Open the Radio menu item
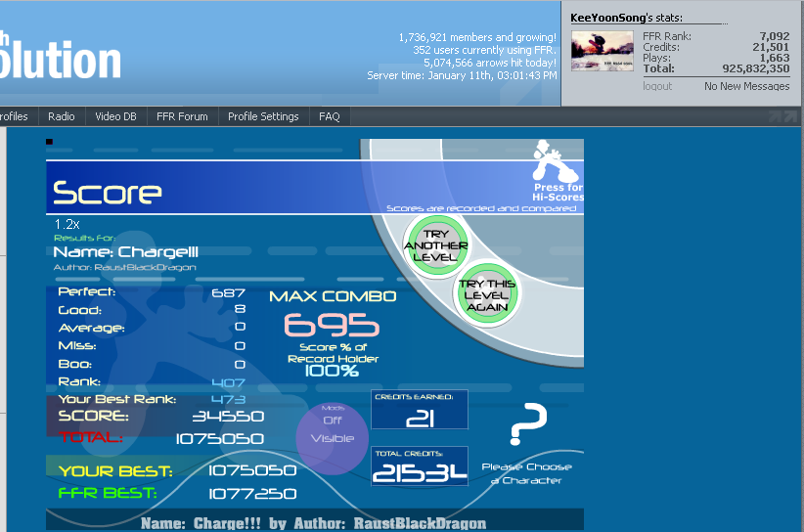The width and height of the screenshot is (804, 532). 62,116
